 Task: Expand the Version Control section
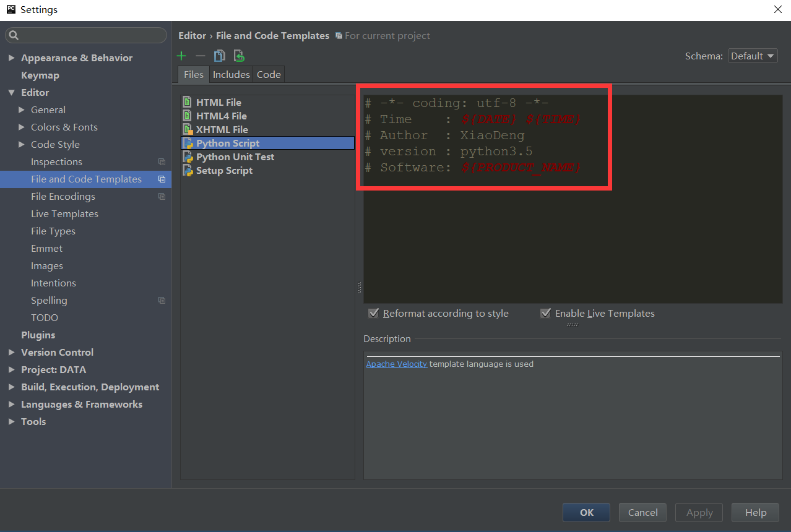coord(11,352)
